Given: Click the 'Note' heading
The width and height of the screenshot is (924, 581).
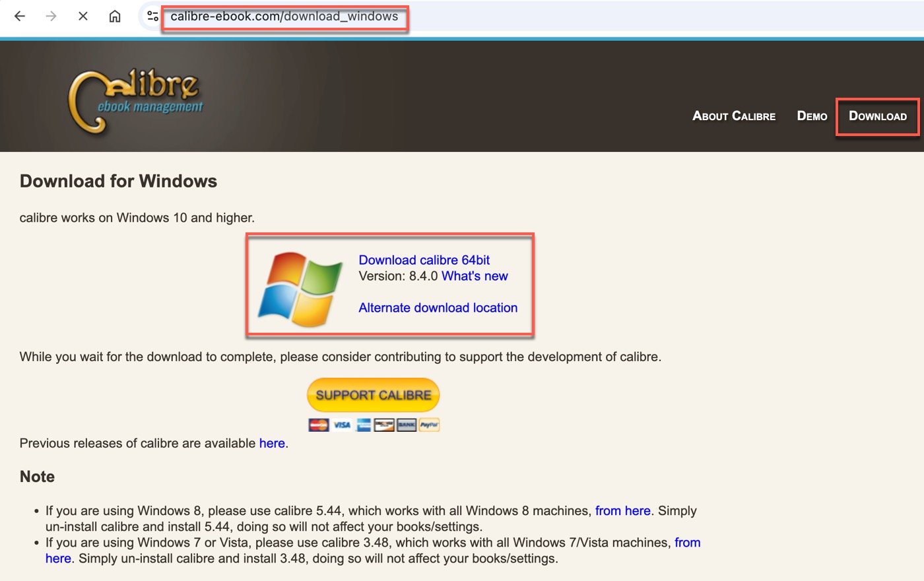Looking at the screenshot, I should (x=37, y=477).
